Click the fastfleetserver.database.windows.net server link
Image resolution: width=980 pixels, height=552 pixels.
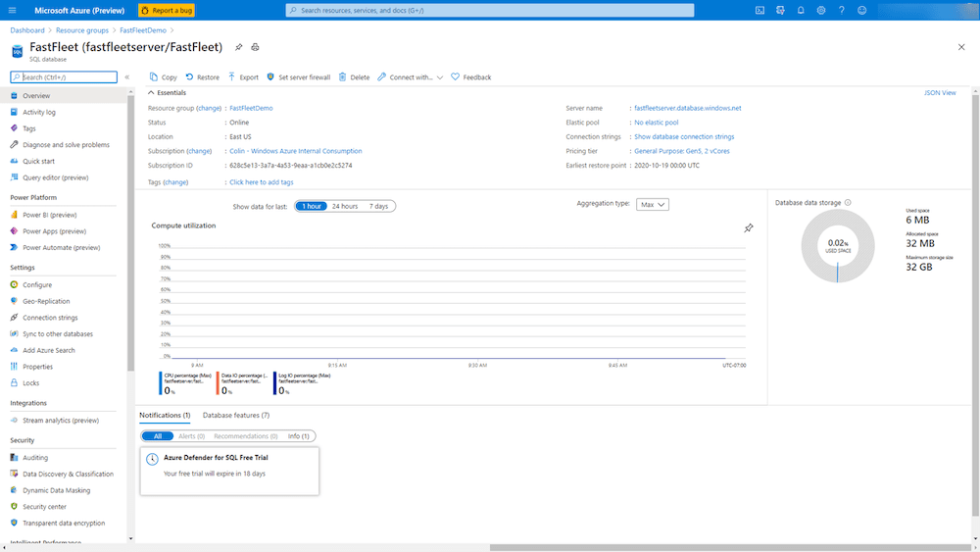click(687, 108)
